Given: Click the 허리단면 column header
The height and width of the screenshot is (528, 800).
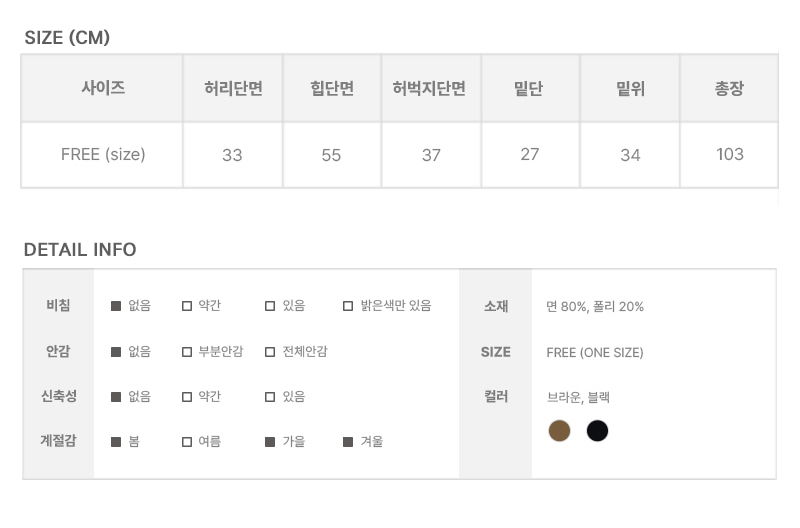Looking at the screenshot, I should tap(232, 89).
